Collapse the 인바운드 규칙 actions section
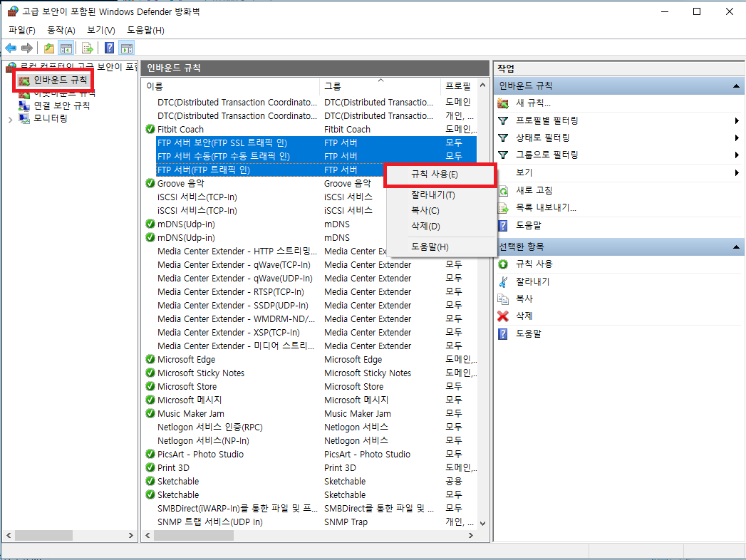This screenshot has width=746, height=560. coord(736,86)
